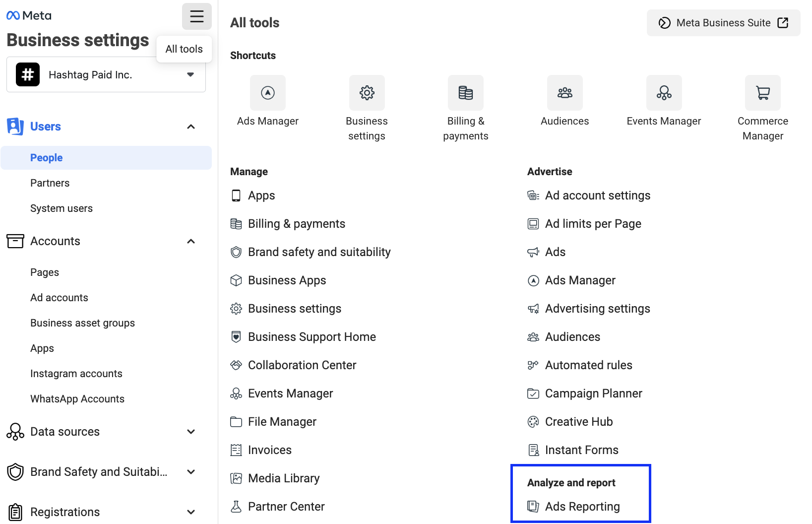Click the Creative Hub palette icon
The width and height of the screenshot is (812, 524).
[x=533, y=422]
